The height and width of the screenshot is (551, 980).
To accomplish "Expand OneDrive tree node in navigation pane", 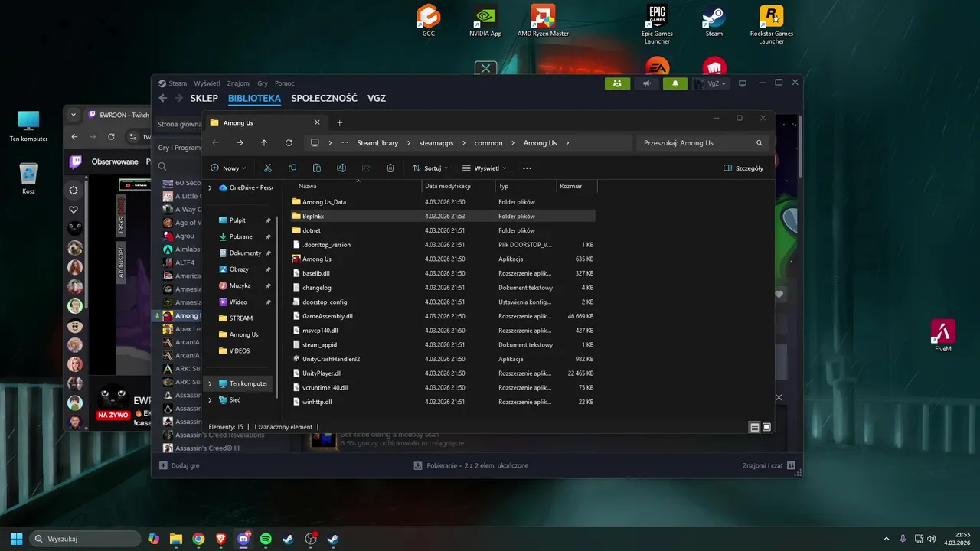I will coord(211,187).
